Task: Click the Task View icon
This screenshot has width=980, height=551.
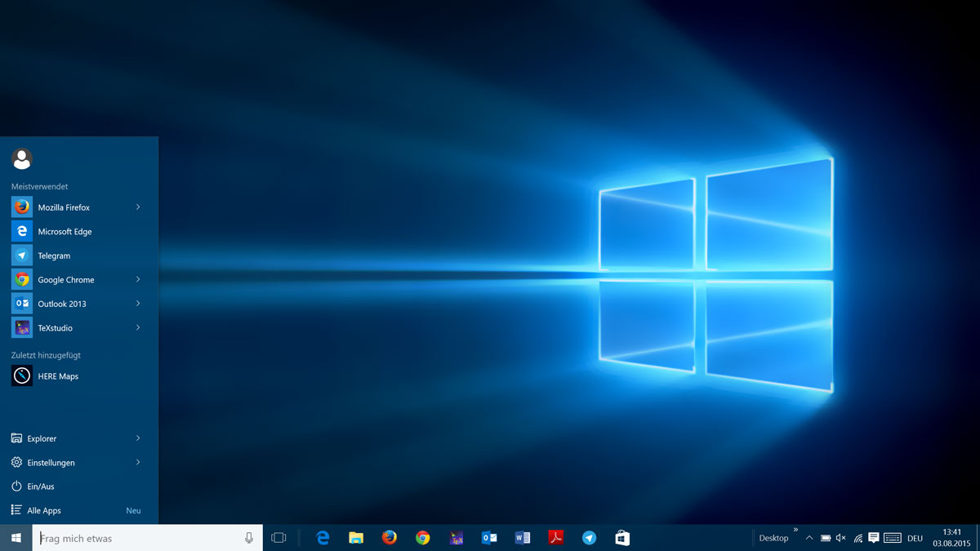Action: tap(278, 538)
